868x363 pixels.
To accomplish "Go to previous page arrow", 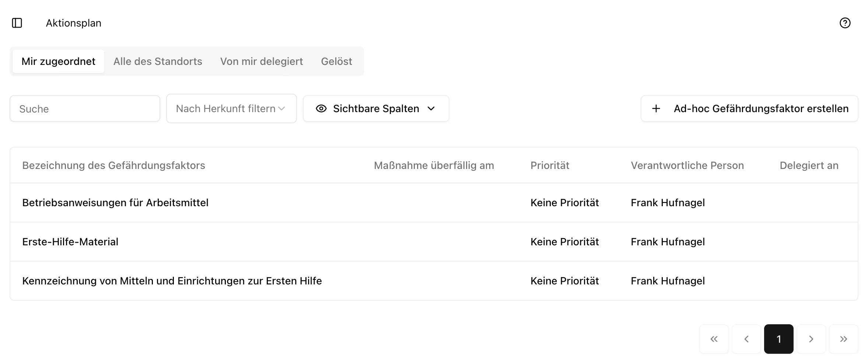I will click(746, 339).
